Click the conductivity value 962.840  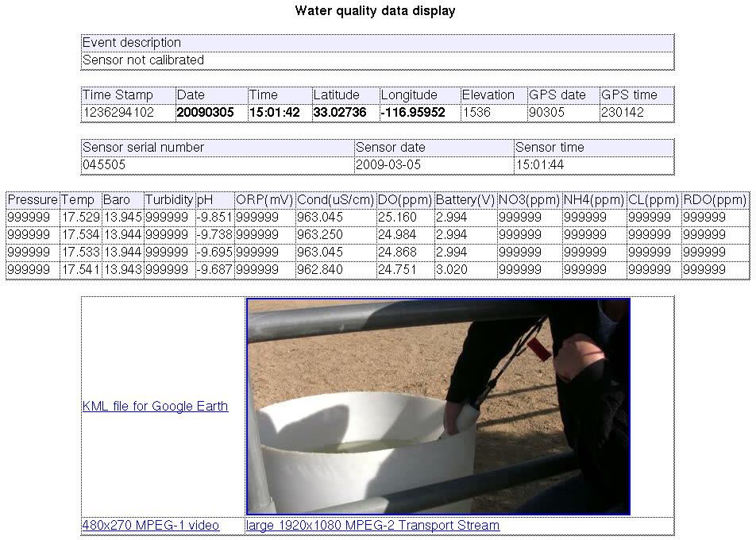[320, 269]
